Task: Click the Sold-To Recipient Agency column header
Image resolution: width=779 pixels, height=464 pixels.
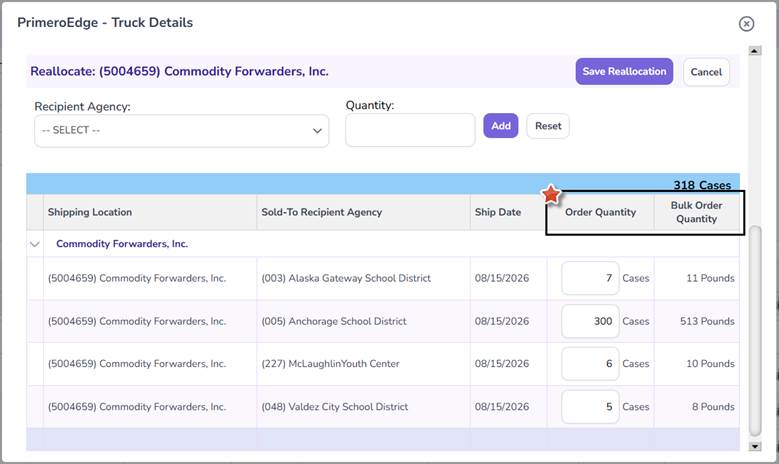Action: [x=363, y=212]
